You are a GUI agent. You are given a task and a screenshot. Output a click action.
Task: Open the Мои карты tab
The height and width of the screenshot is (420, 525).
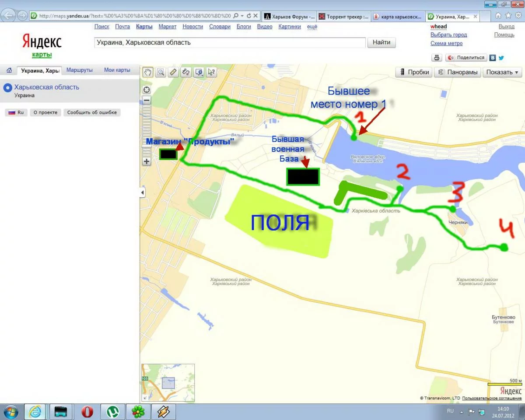[x=117, y=70]
